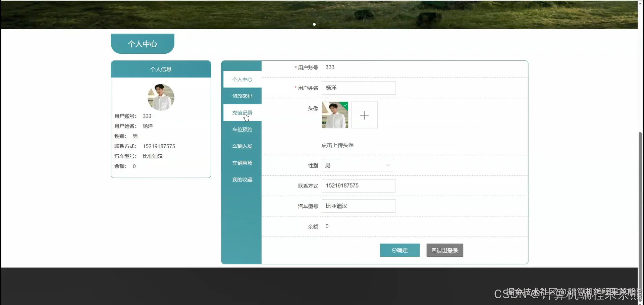This screenshot has width=644, height=305.
Task: Click the 退出登录 logout button
Action: click(x=445, y=250)
